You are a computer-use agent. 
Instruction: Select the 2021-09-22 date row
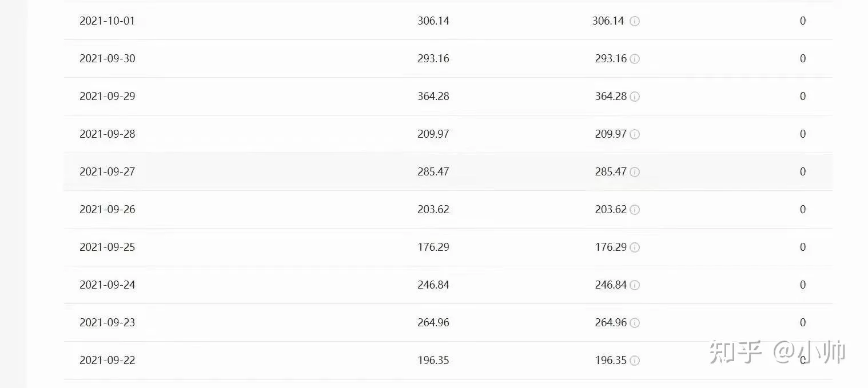click(x=107, y=361)
